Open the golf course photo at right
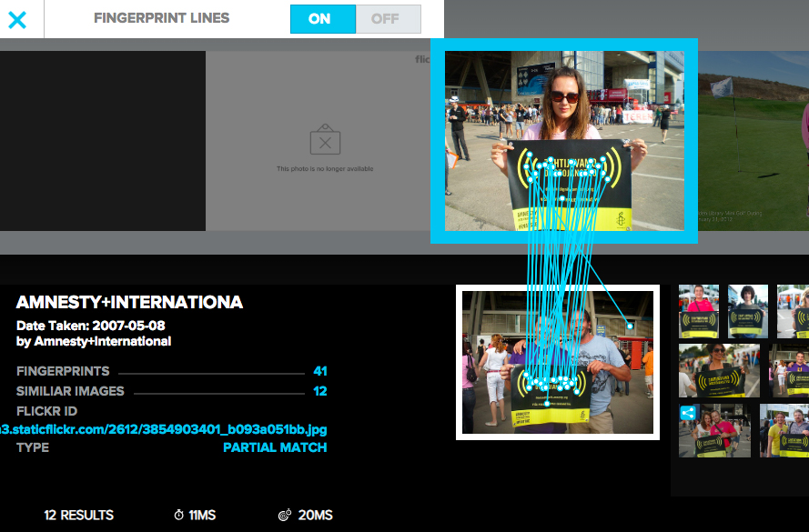The width and height of the screenshot is (809, 532). point(753,136)
